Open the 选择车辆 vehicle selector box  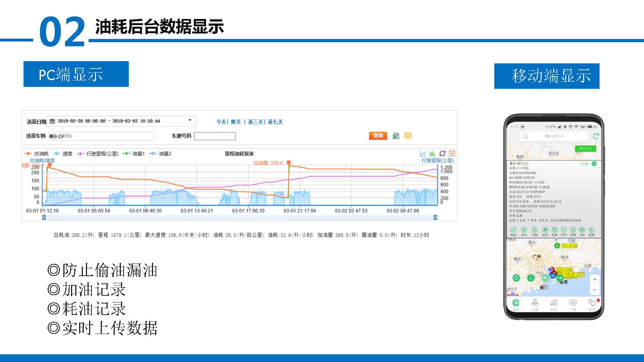click(101, 136)
